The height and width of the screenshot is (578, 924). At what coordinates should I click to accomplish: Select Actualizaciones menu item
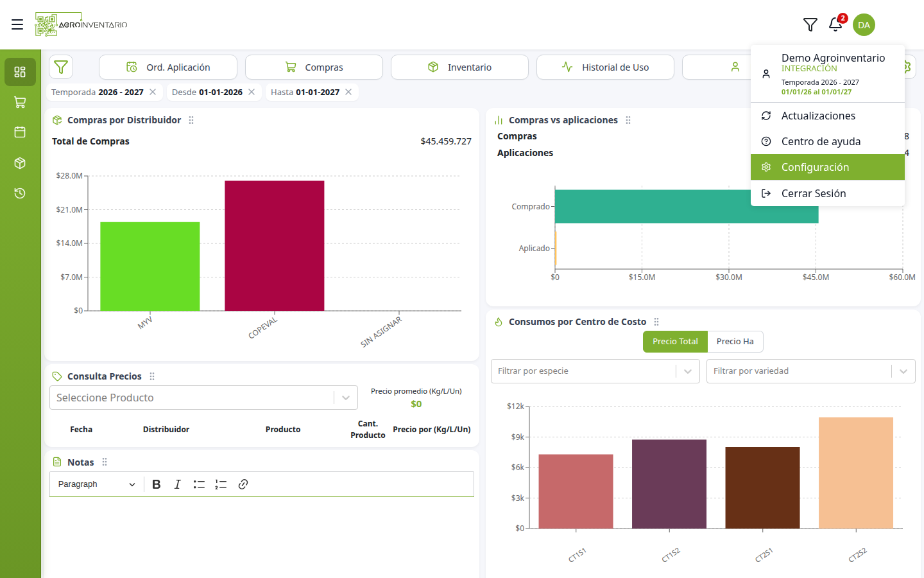tap(828, 116)
